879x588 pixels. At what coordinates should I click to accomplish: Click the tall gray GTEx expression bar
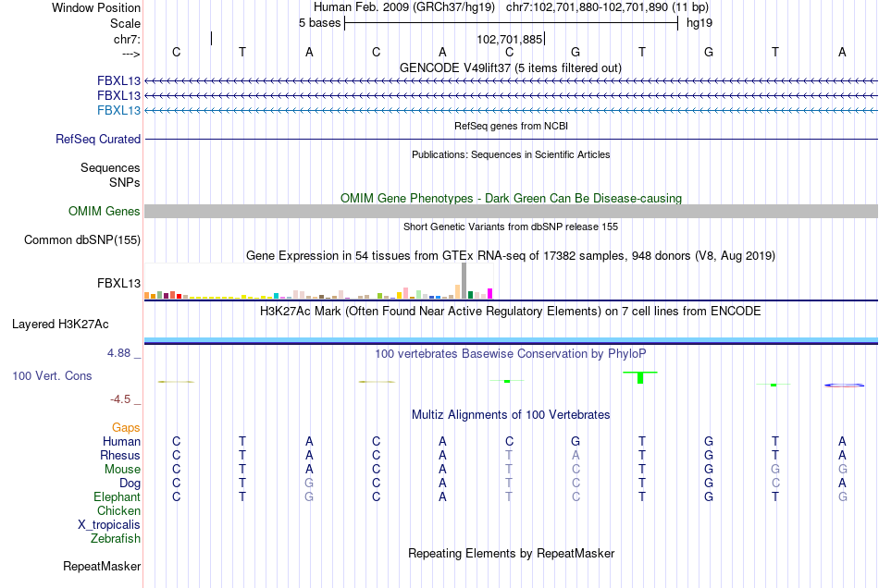(x=464, y=280)
